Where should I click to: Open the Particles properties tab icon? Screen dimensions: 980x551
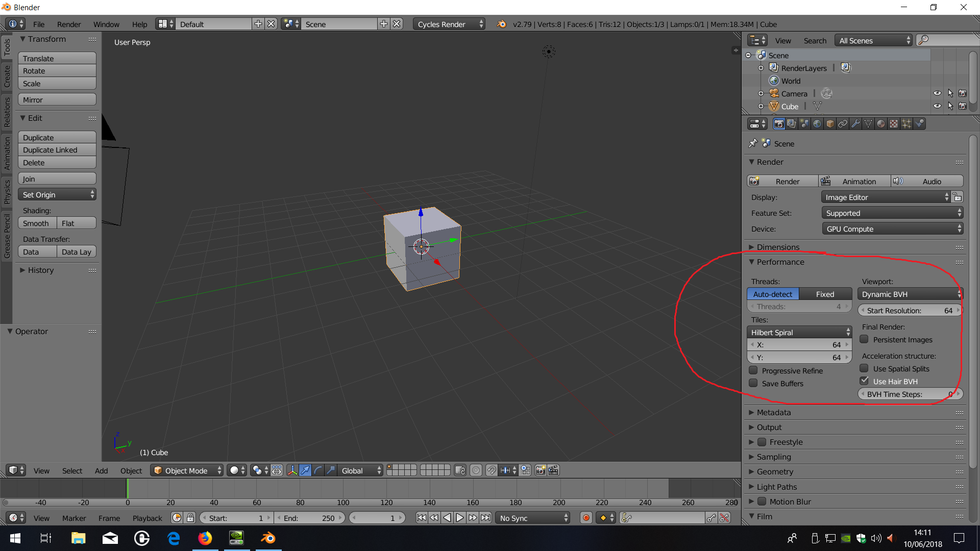[x=906, y=124]
